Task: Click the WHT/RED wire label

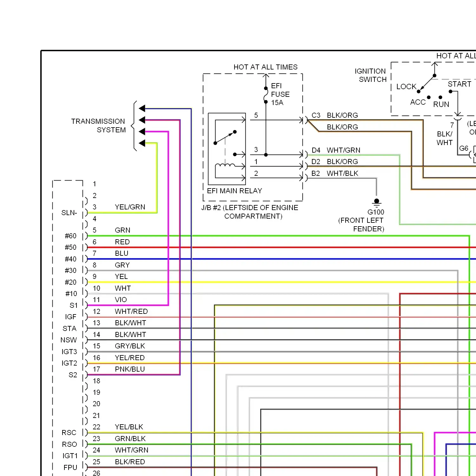Action: tap(131, 311)
